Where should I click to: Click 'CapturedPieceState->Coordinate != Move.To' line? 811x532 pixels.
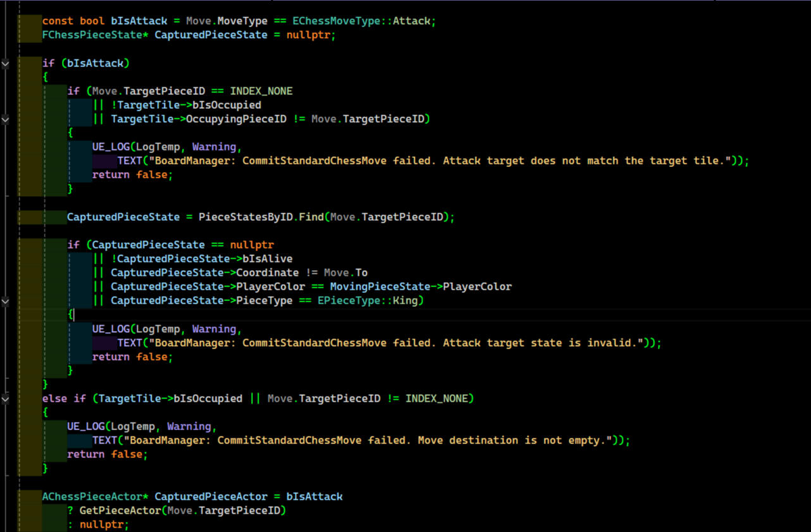[x=239, y=273]
